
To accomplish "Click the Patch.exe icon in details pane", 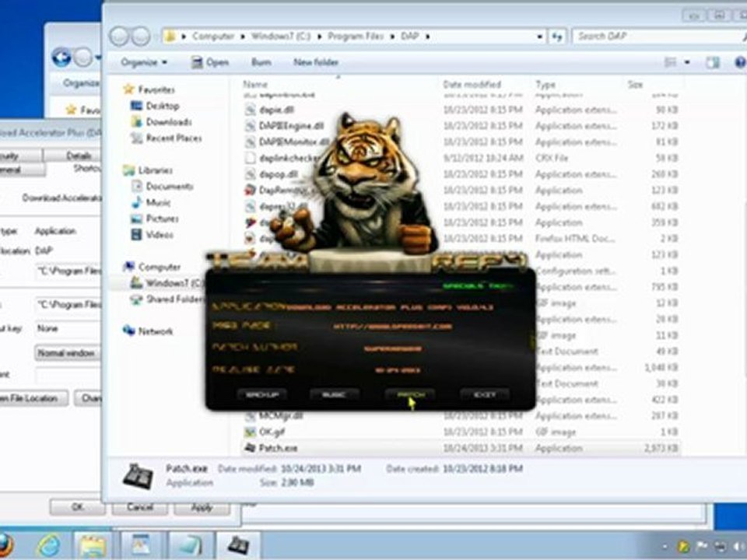I will (138, 476).
